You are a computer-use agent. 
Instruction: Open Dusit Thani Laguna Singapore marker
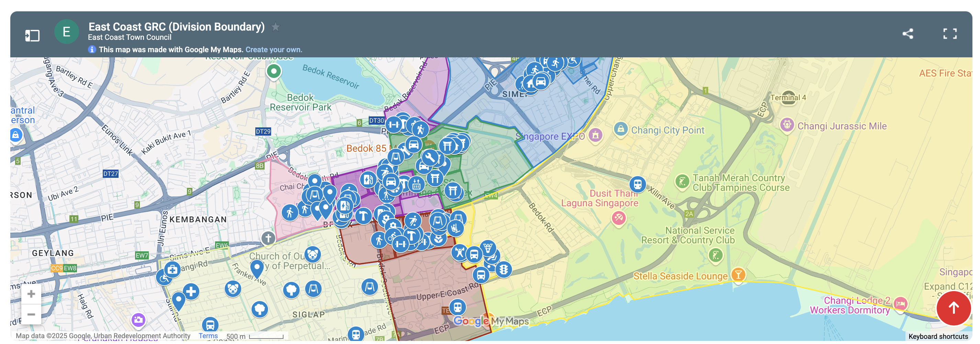click(619, 218)
